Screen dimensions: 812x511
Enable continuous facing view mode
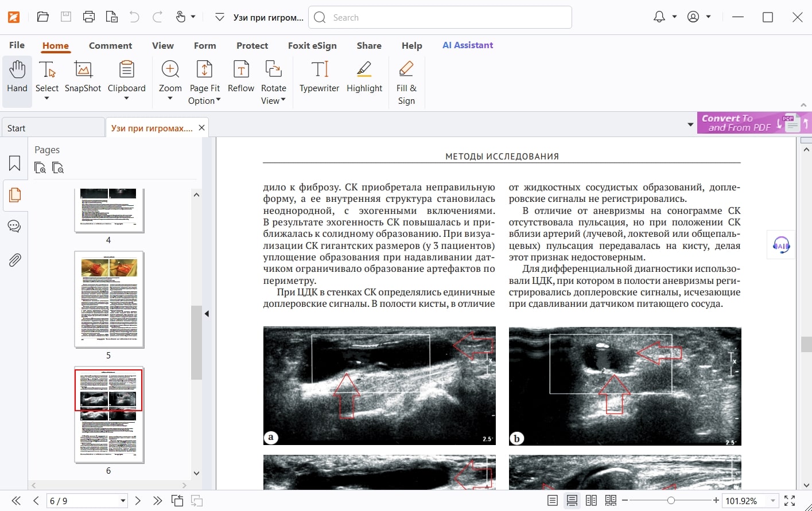coord(611,501)
